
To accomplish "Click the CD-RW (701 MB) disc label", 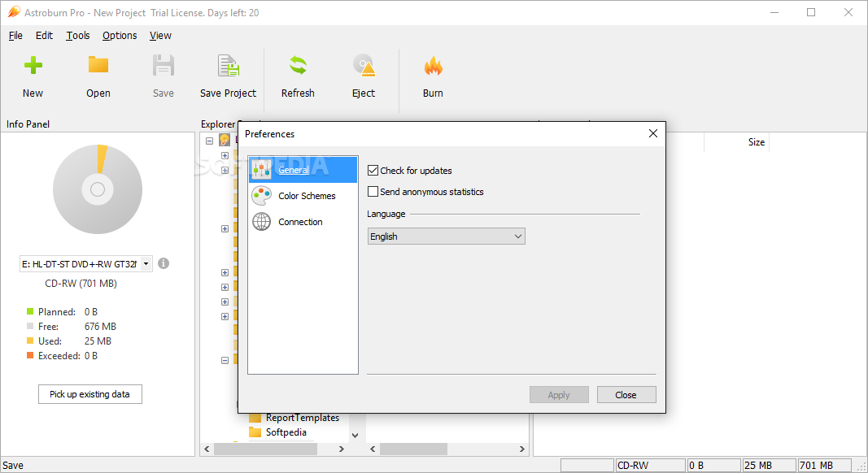I will (x=81, y=284).
